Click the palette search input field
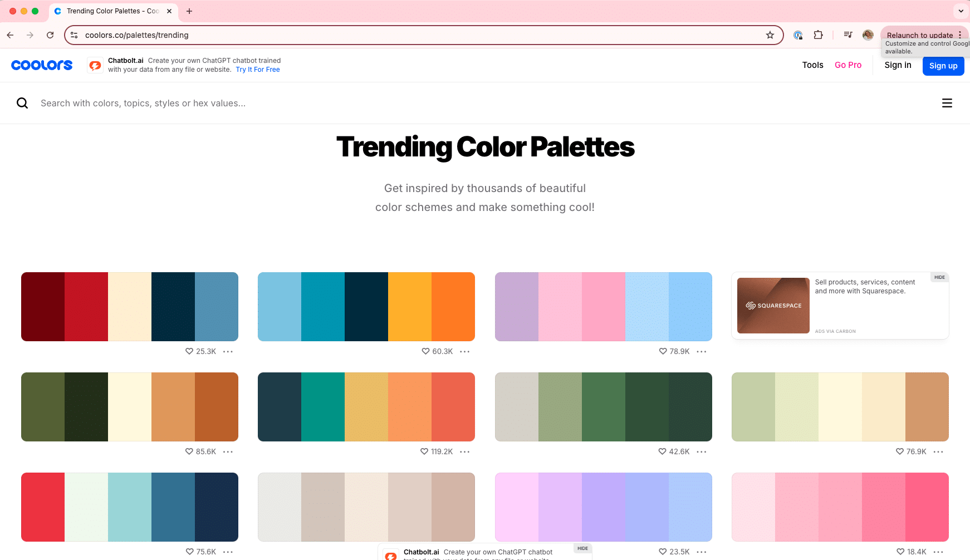970x560 pixels. point(484,103)
